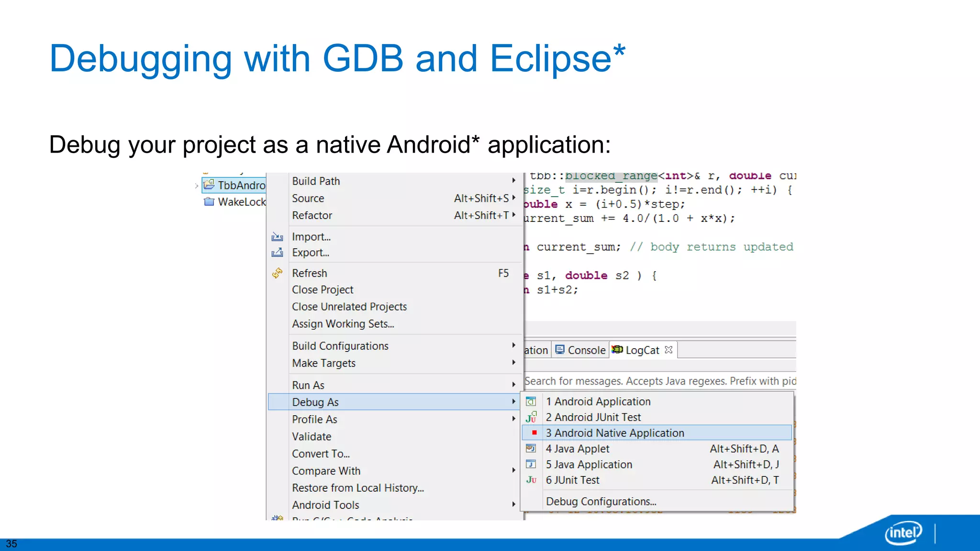Select 2 Android JUnit Test

point(657,417)
